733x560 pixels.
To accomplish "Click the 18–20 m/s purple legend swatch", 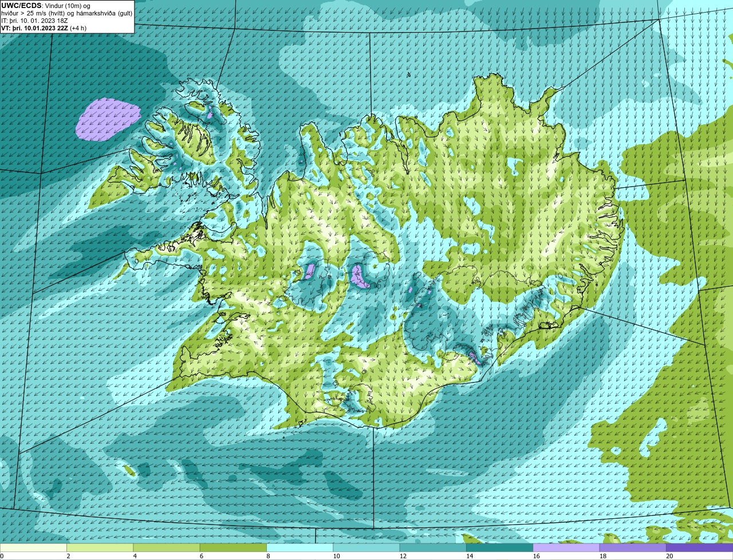I will (633, 548).
